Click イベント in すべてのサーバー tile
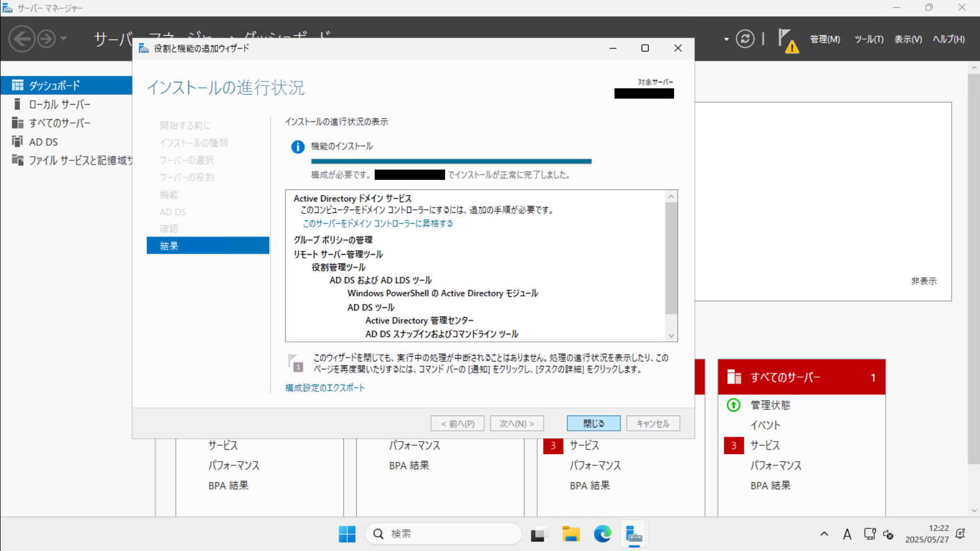The width and height of the screenshot is (980, 551). coord(765,425)
